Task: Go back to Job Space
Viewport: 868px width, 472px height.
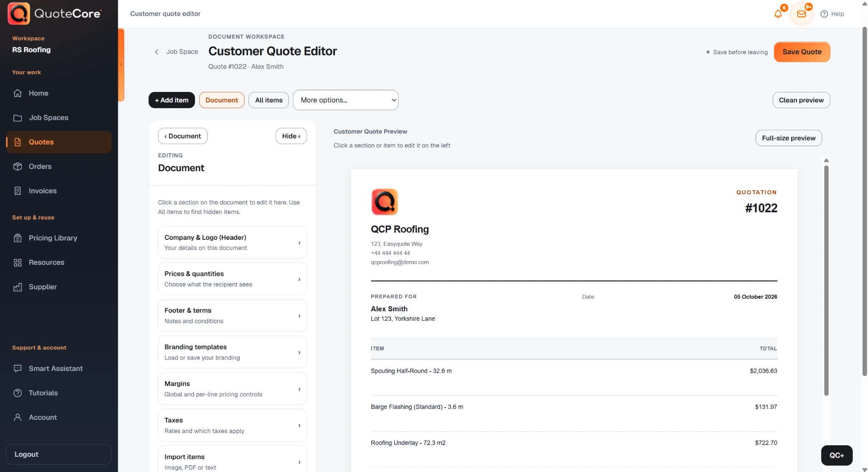Action: click(x=176, y=52)
